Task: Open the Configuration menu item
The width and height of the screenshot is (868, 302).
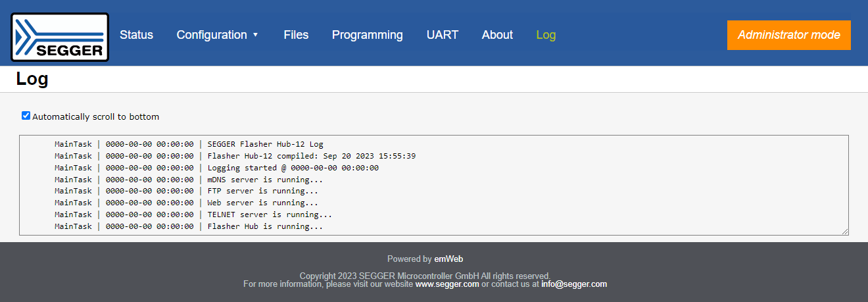Action: point(212,35)
